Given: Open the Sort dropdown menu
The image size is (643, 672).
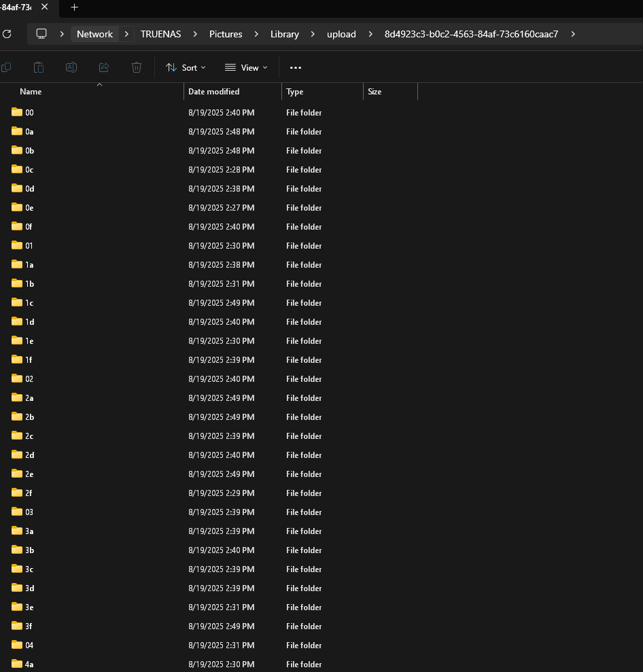Looking at the screenshot, I should click(186, 67).
